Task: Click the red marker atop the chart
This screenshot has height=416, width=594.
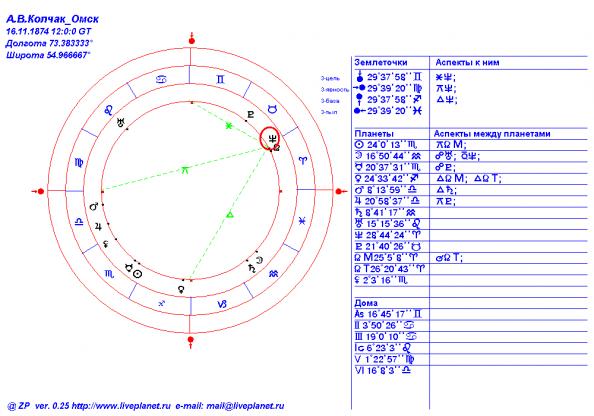Action: pos(192,39)
